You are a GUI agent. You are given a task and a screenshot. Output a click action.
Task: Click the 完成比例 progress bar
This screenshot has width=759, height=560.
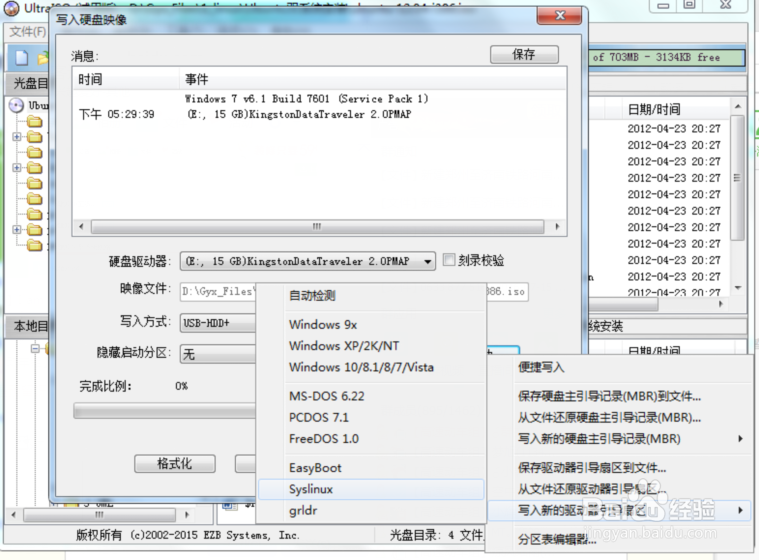165,411
